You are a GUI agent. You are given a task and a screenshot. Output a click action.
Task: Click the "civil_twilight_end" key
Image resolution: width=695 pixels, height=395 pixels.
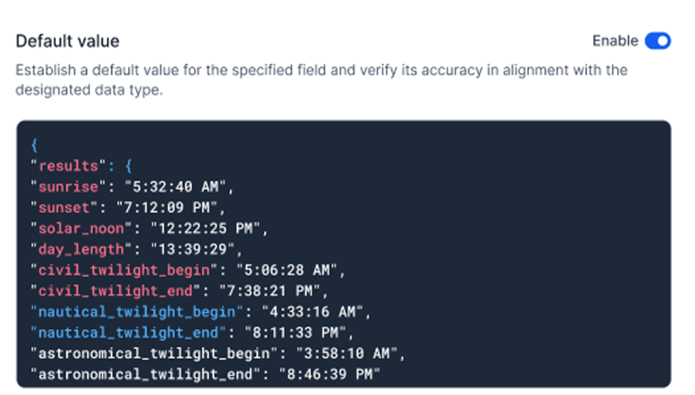tap(115, 291)
